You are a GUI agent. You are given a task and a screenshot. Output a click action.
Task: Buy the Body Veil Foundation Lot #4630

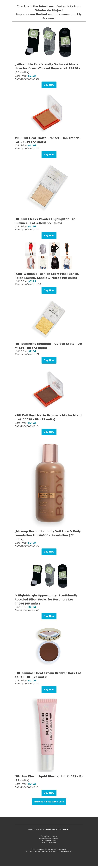(x=49, y=552)
